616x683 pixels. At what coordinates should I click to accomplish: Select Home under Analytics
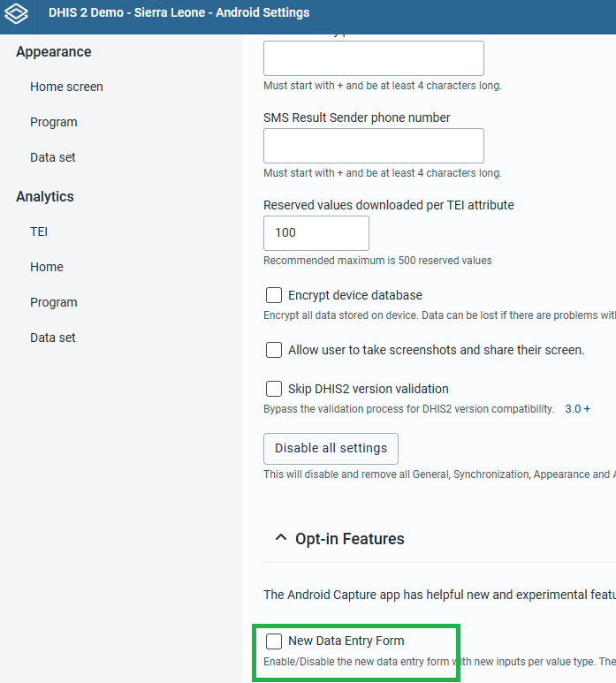click(47, 267)
